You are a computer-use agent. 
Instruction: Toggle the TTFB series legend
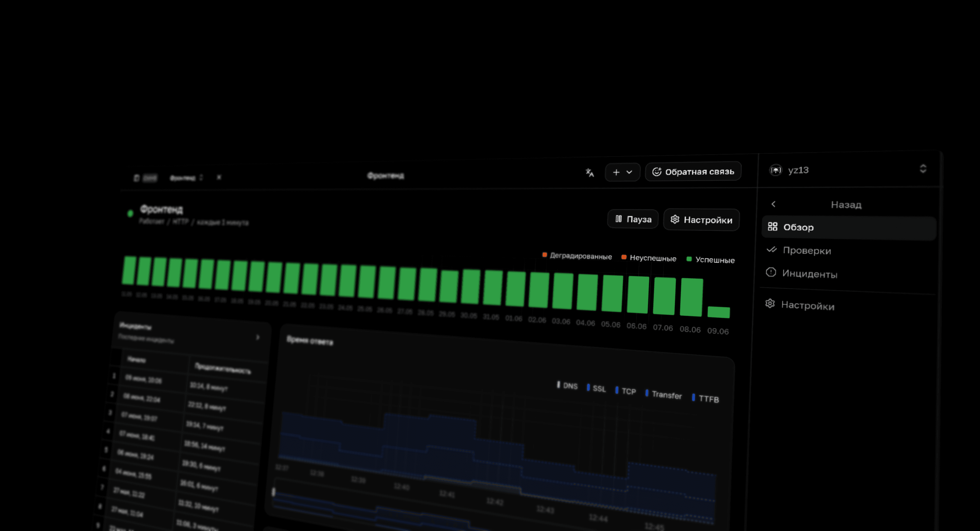706,399
